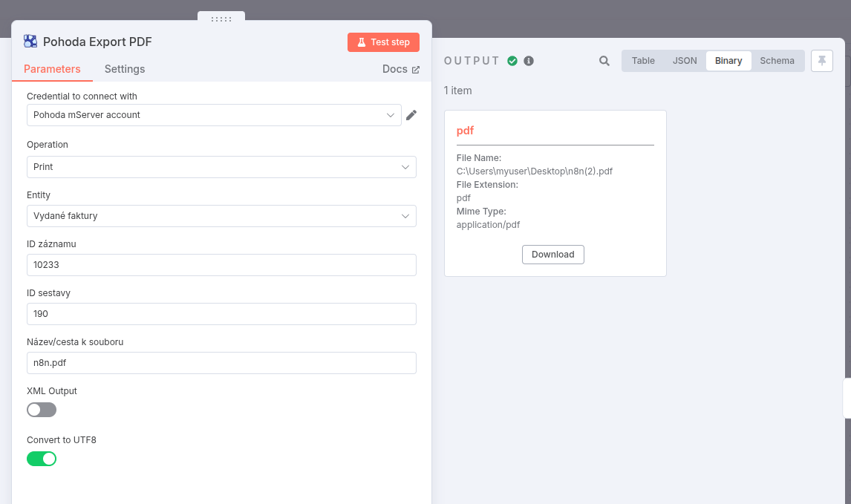Image resolution: width=851 pixels, height=504 pixels.
Task: Click the ID záznamu input field
Action: pyautogui.click(x=221, y=265)
